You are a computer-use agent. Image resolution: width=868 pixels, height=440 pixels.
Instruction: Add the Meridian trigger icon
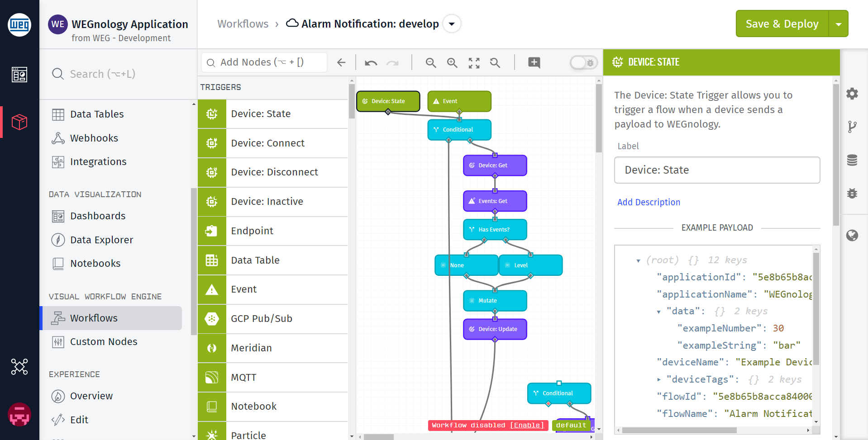click(212, 348)
